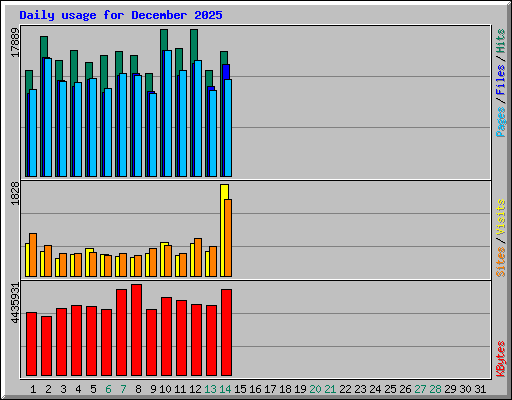Click day label 3 on the axis

63,389
